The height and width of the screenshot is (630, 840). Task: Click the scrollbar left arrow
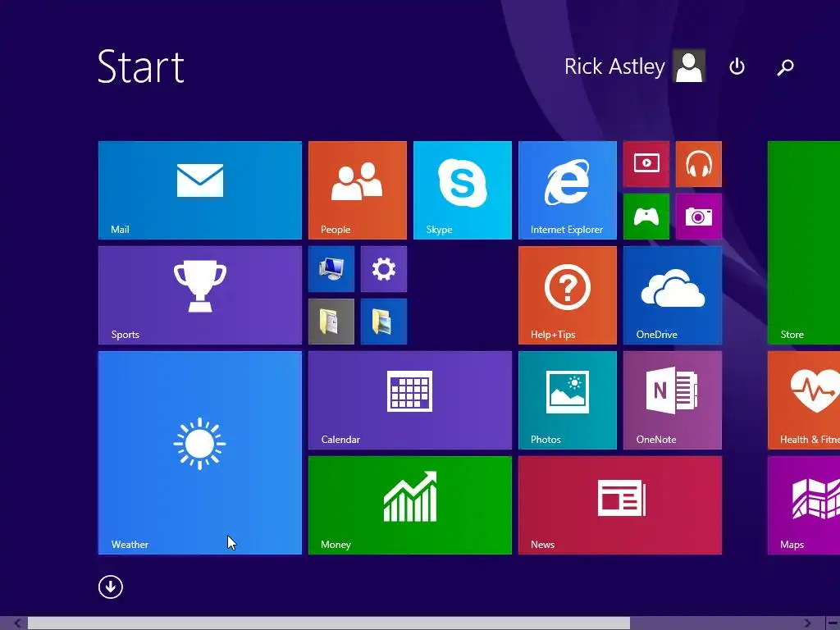17,623
